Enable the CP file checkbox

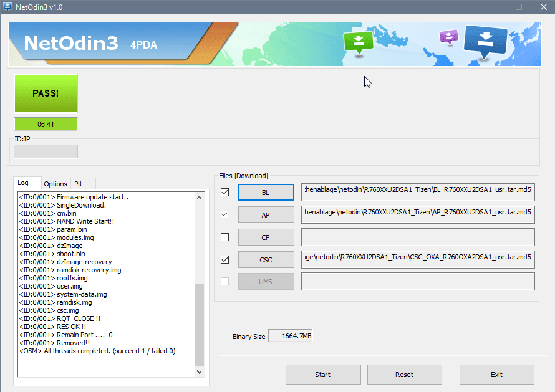(225, 237)
